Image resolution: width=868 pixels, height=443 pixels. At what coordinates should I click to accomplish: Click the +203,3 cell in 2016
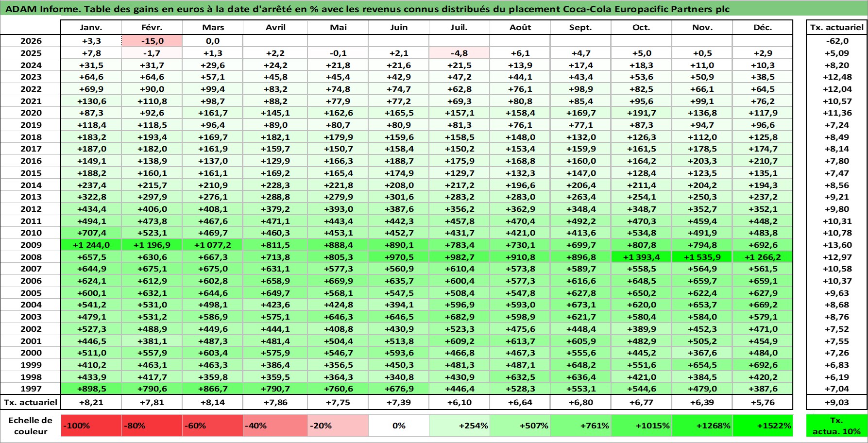click(702, 161)
